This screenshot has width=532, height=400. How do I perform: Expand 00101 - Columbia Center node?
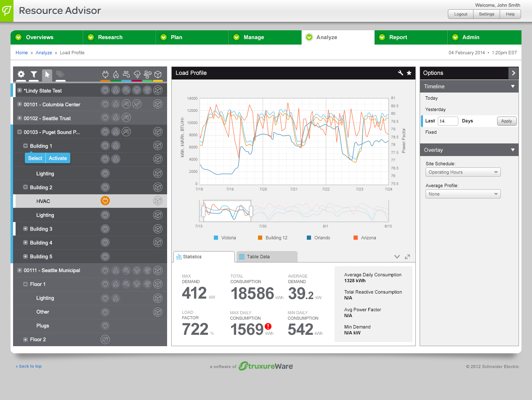pyautogui.click(x=19, y=104)
